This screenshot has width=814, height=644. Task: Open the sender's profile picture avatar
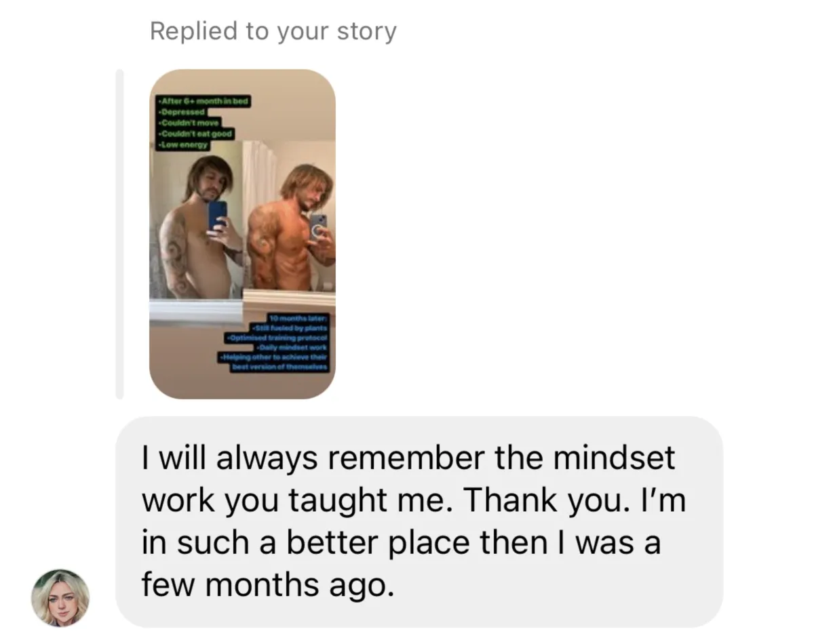click(x=60, y=597)
